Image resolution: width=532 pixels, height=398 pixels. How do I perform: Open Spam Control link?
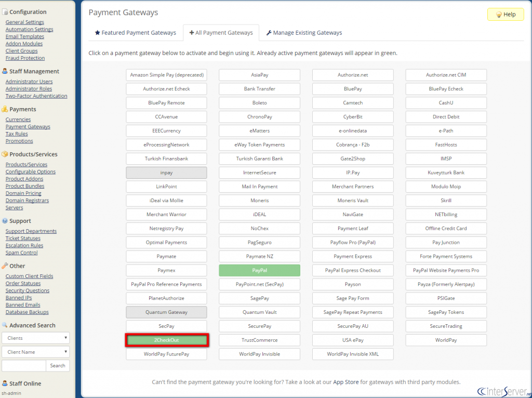pyautogui.click(x=21, y=253)
